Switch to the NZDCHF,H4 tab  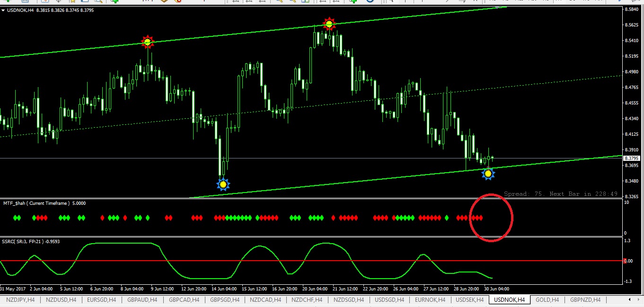click(x=307, y=300)
